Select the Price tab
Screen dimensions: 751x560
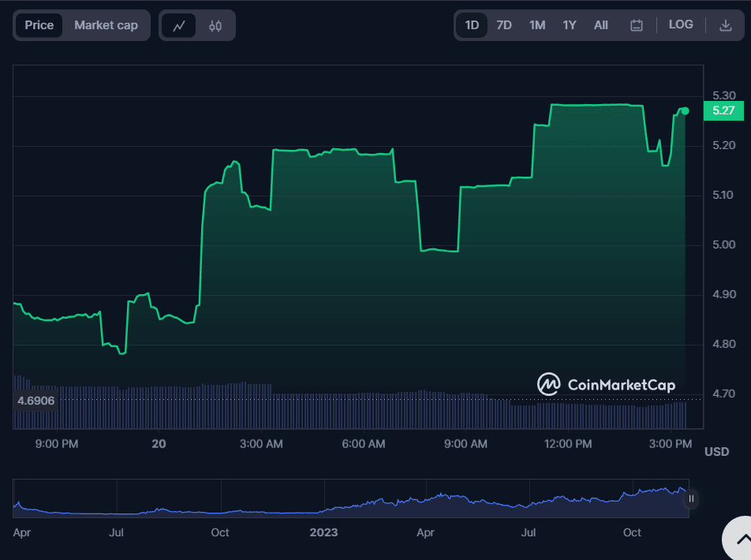39,25
